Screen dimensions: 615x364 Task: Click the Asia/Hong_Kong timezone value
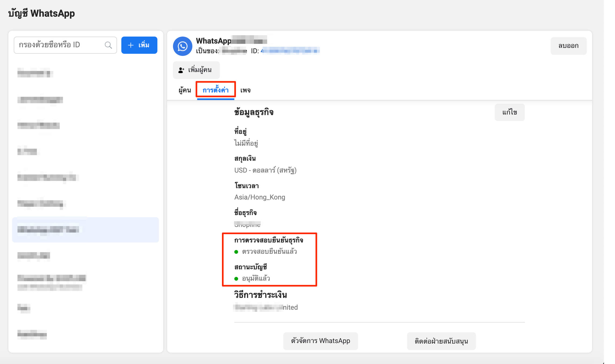tap(260, 197)
